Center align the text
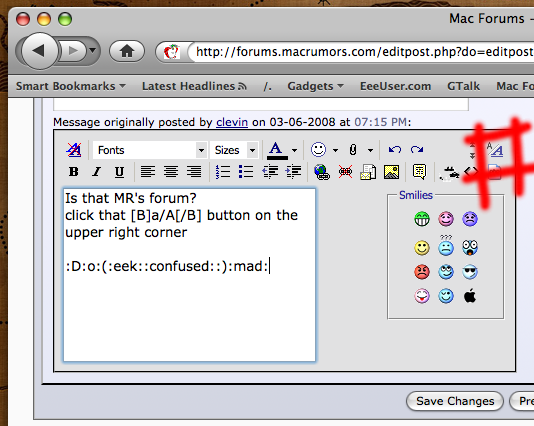Viewport: 534px width, 426px height. 171,172
